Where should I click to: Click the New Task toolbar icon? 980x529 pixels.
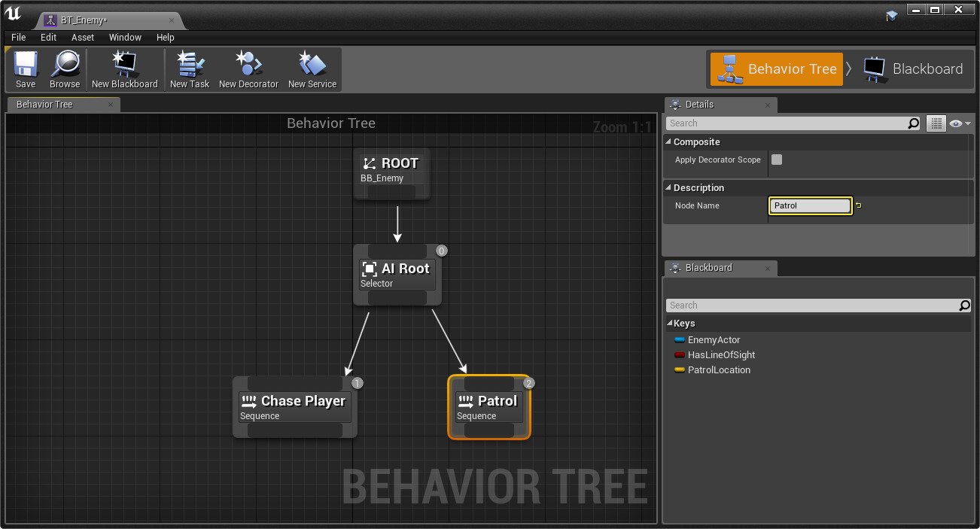pos(189,69)
